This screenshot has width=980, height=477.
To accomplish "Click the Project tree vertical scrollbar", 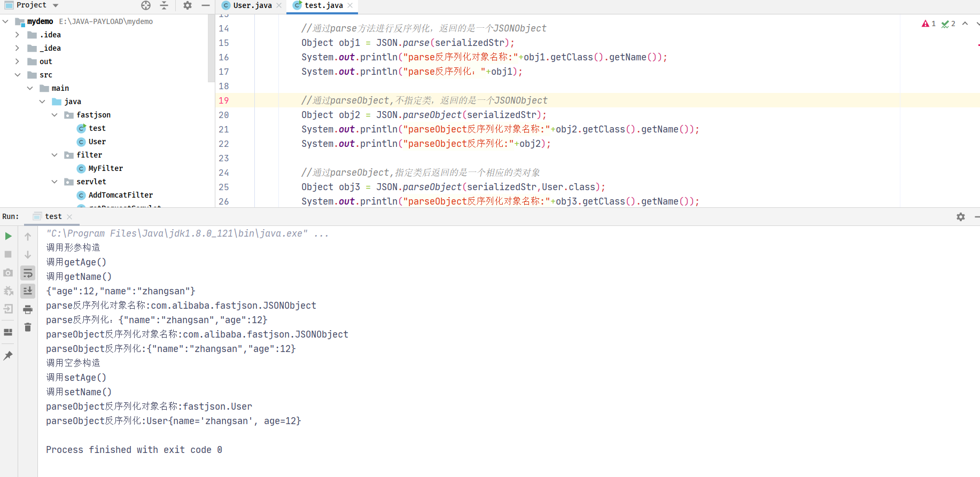I will point(211,48).
